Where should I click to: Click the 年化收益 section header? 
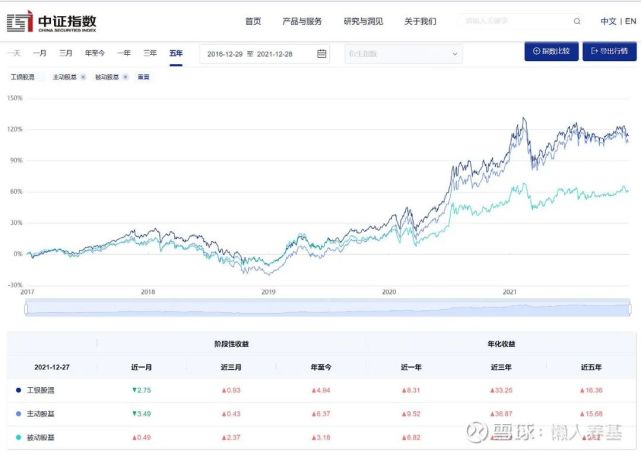(501, 344)
